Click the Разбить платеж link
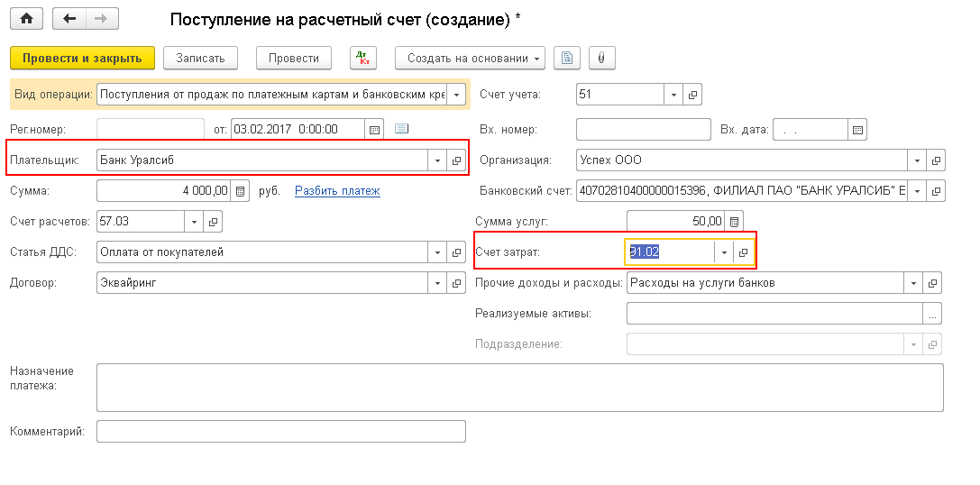 (x=337, y=191)
